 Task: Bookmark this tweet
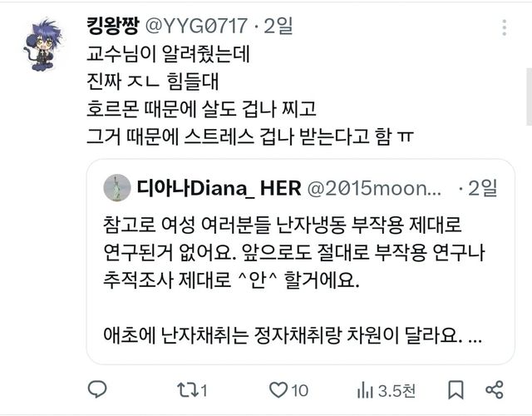(x=456, y=390)
